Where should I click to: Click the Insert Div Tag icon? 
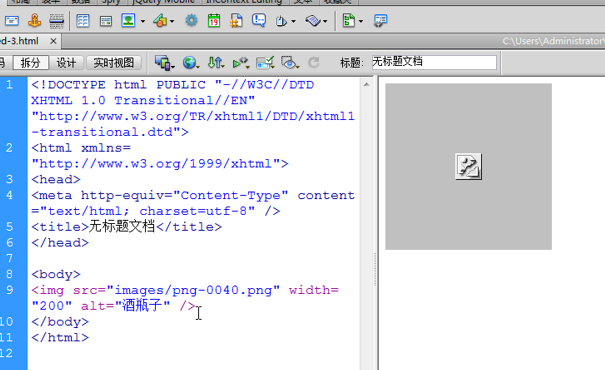(105, 21)
